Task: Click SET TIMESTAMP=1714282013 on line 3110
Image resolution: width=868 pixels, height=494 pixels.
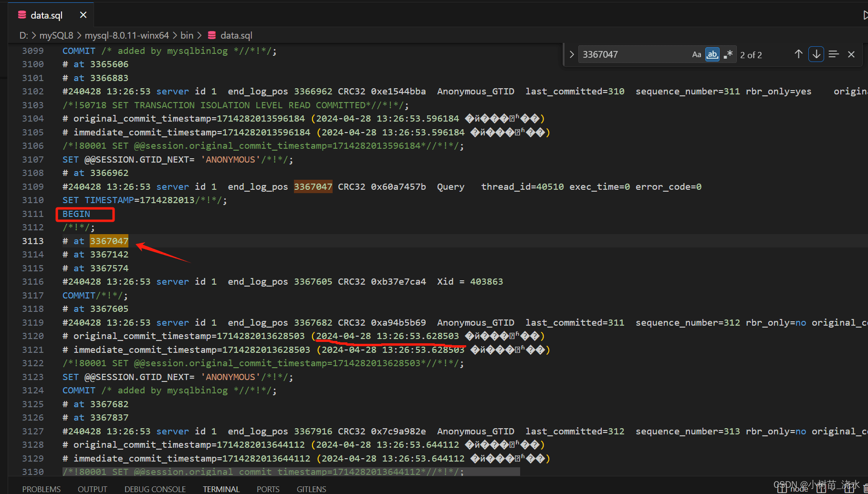Action: [x=129, y=200]
